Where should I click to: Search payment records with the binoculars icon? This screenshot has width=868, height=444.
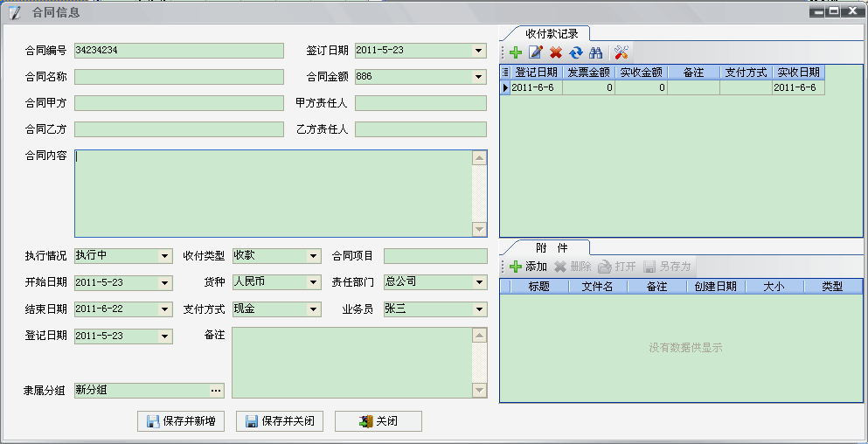[595, 52]
